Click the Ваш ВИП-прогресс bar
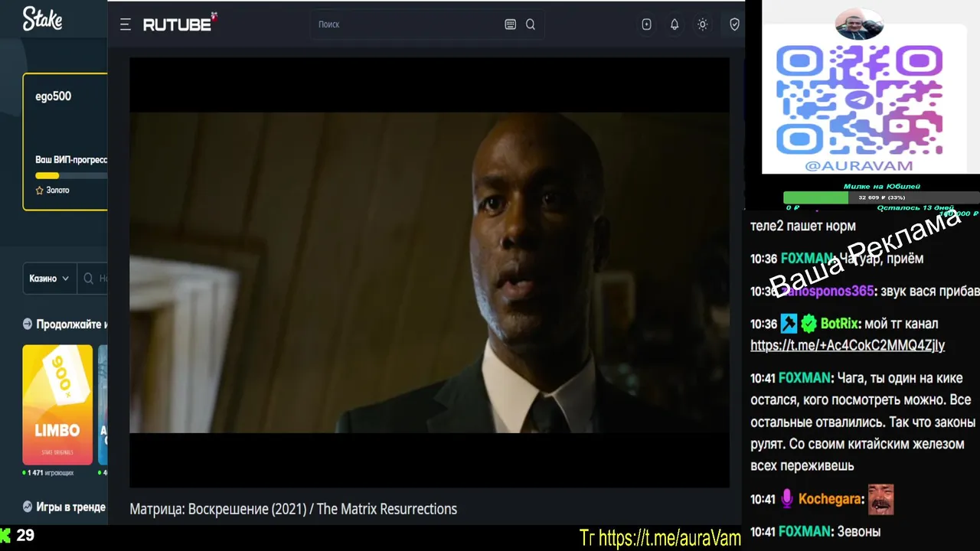This screenshot has width=980, height=551. pos(71,175)
